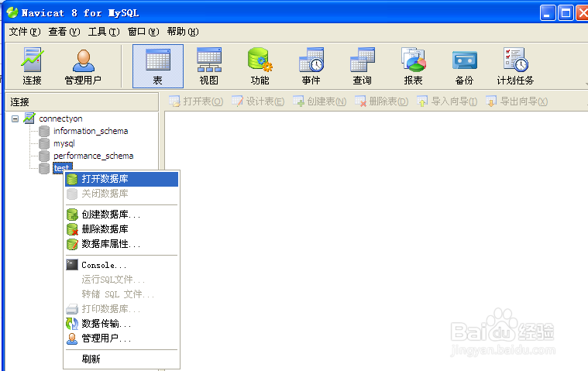Screen dimensions: 588x371
Task: Click the 设计表(E) button
Action: (258, 101)
